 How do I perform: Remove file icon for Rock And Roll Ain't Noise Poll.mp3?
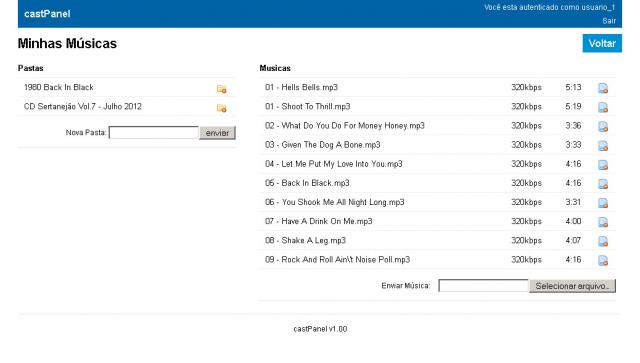click(x=603, y=261)
